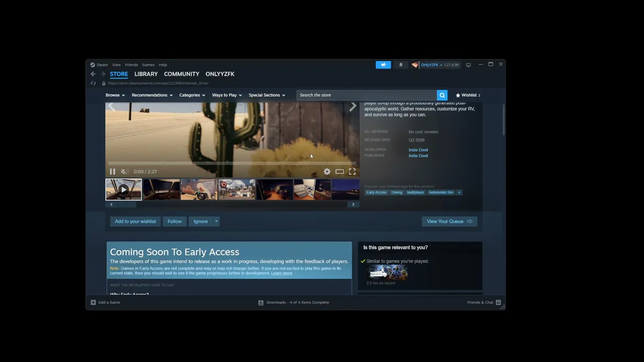Open the similar game capsule image

[x=387, y=272]
